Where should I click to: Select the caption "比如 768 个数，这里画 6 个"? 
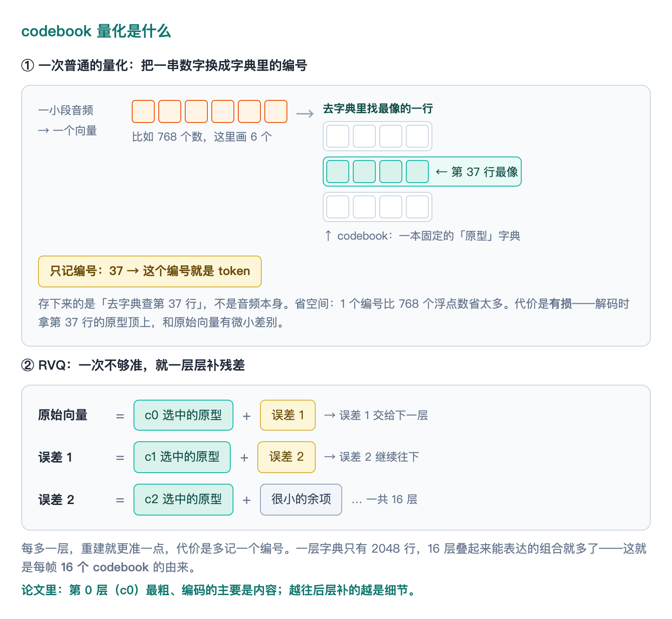(x=202, y=137)
